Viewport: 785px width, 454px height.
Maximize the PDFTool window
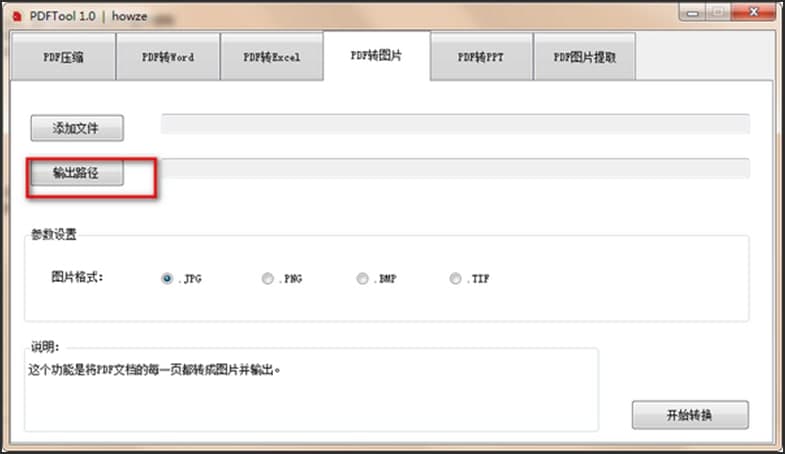point(718,13)
